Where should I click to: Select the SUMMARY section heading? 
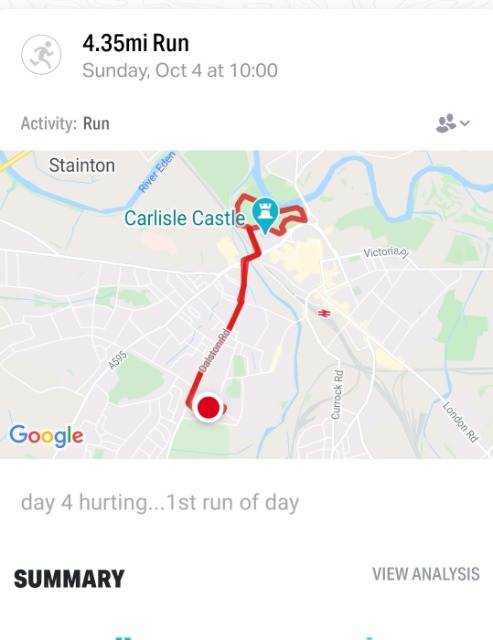click(69, 579)
